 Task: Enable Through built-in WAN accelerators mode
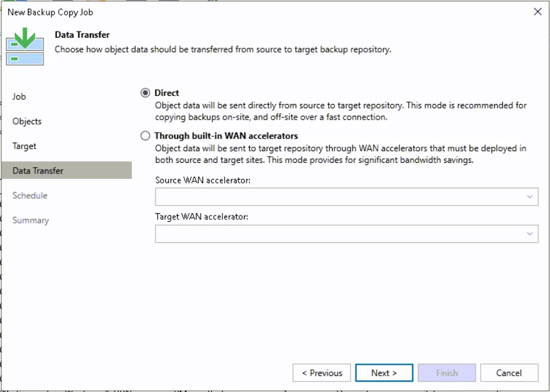pyautogui.click(x=145, y=136)
